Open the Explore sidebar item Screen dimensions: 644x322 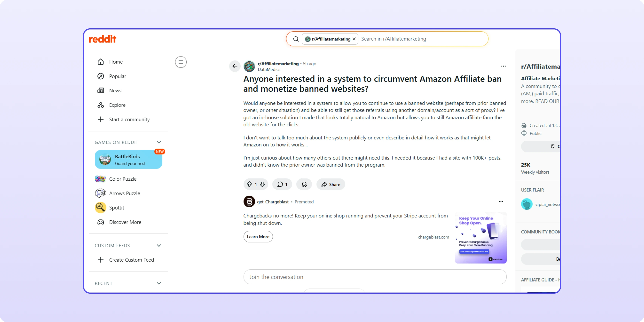click(117, 105)
